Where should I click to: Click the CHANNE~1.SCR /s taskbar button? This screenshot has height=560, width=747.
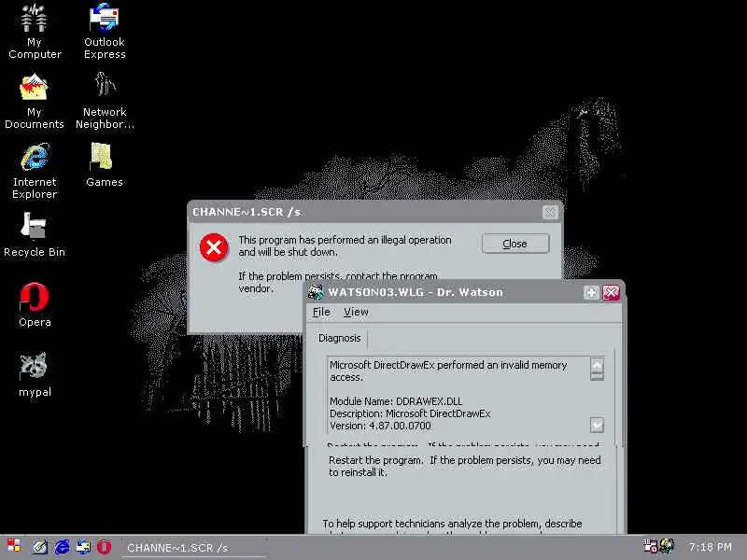click(x=193, y=548)
